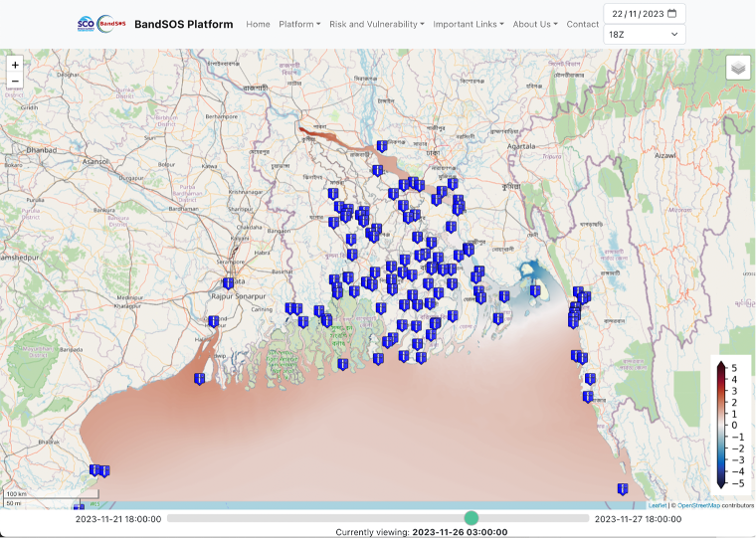Screen dimensions: 756x538
Task: Zoom out of the map
Action: coord(15,82)
